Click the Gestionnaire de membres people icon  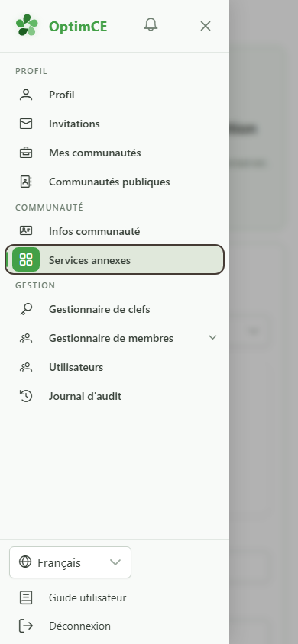click(x=26, y=339)
